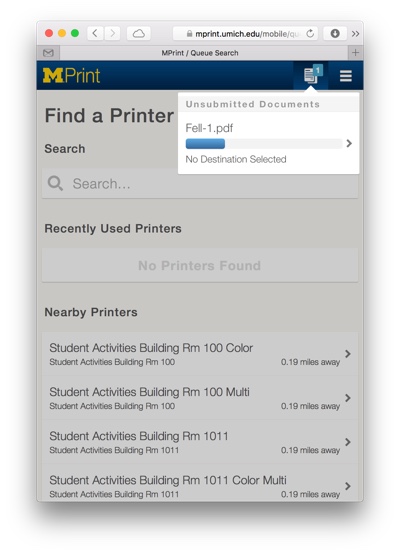Viewport: 400px width, 554px height.
Task: Click the Fell-1.pdf upload progress bar
Action: (264, 143)
